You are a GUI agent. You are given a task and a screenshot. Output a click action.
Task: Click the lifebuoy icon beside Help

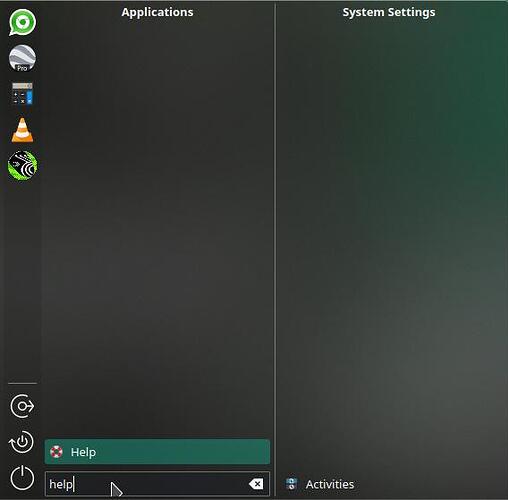(x=56, y=452)
